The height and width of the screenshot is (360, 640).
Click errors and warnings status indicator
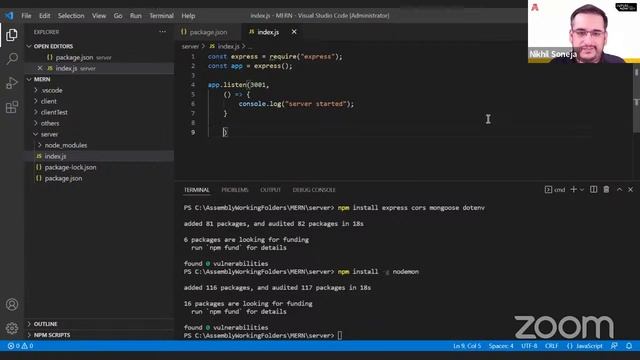coord(20,346)
